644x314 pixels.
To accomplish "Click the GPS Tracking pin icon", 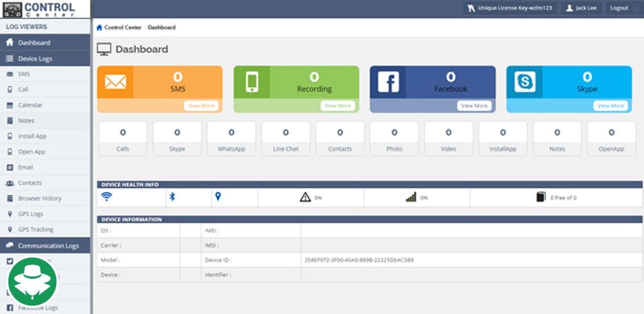I will [x=10, y=229].
